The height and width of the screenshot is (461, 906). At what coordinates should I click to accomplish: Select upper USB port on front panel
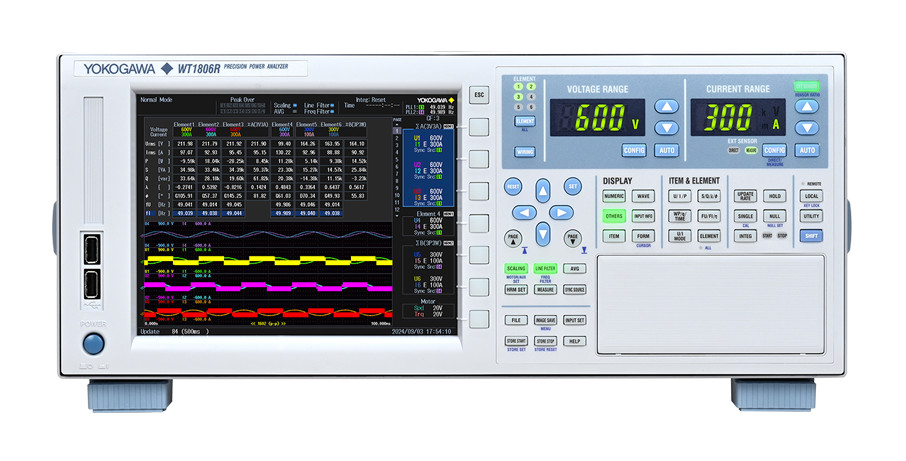click(91, 249)
